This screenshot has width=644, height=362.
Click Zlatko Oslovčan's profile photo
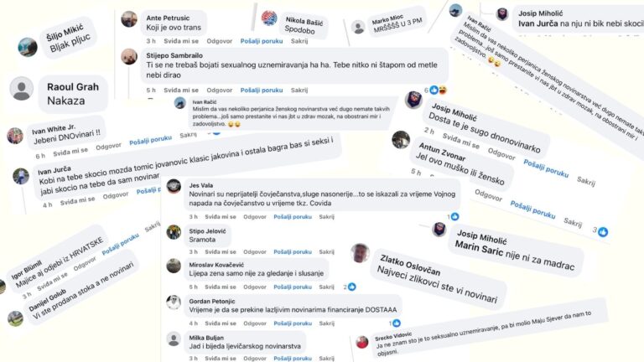(x=361, y=253)
